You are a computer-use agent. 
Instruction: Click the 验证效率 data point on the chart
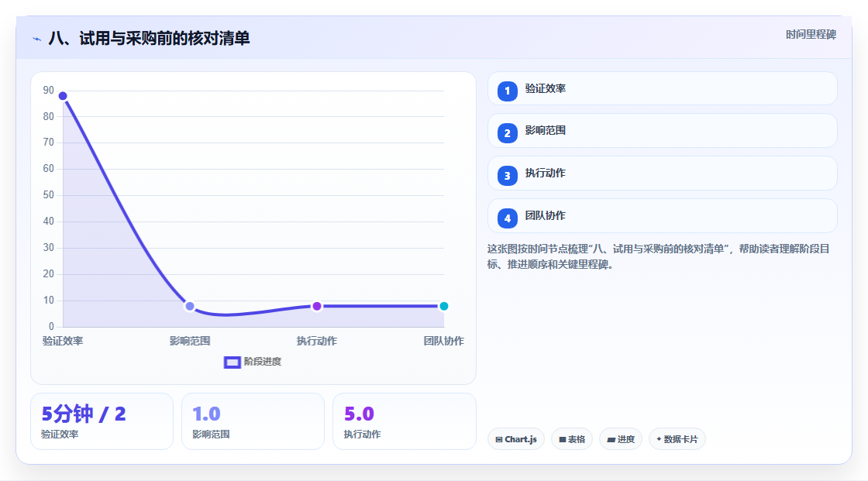pyautogui.click(x=63, y=96)
